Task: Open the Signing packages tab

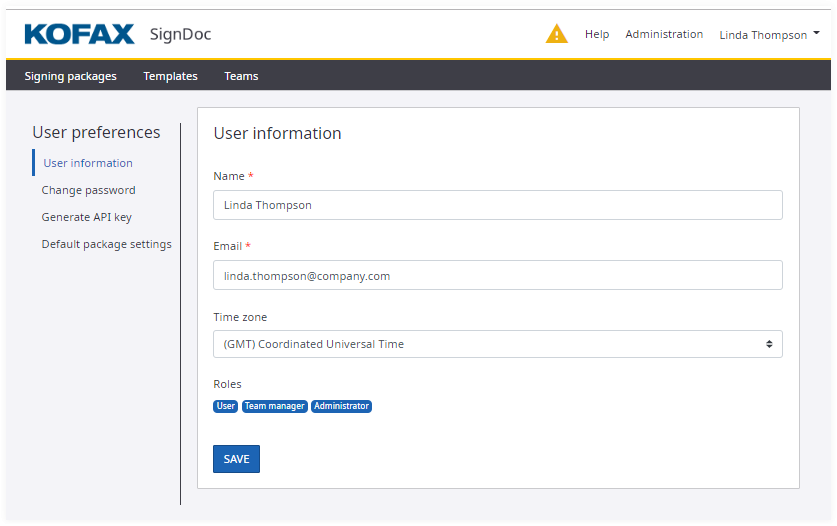Action: 70,76
